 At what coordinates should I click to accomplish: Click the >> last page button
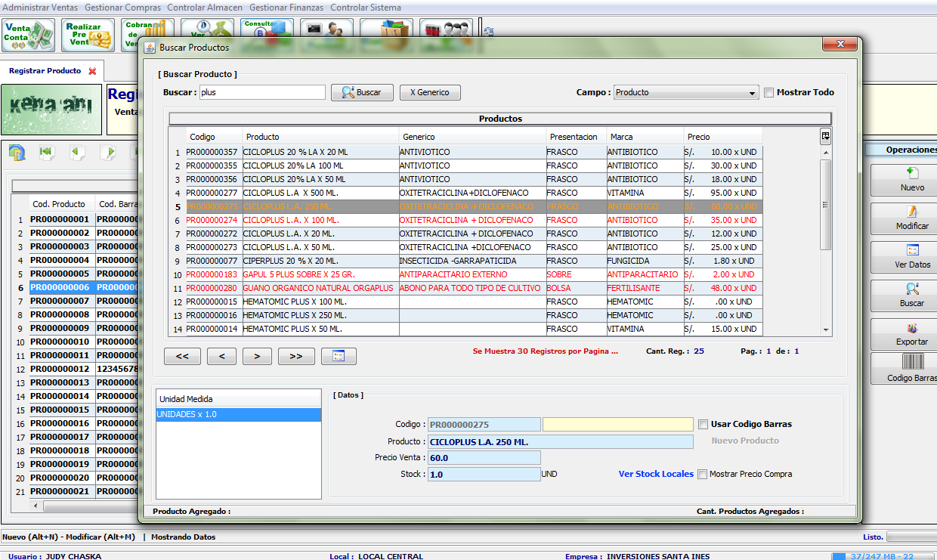click(x=296, y=356)
